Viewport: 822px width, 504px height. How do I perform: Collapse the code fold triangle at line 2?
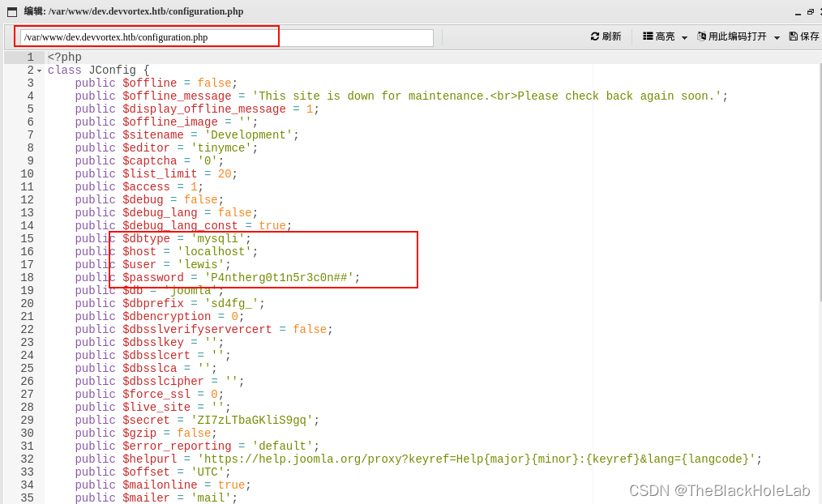[x=38, y=70]
